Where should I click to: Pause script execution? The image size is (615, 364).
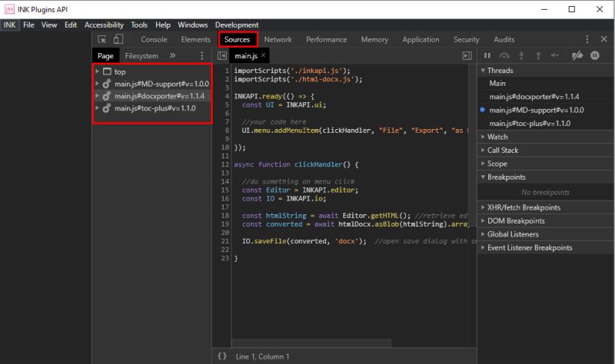487,55
